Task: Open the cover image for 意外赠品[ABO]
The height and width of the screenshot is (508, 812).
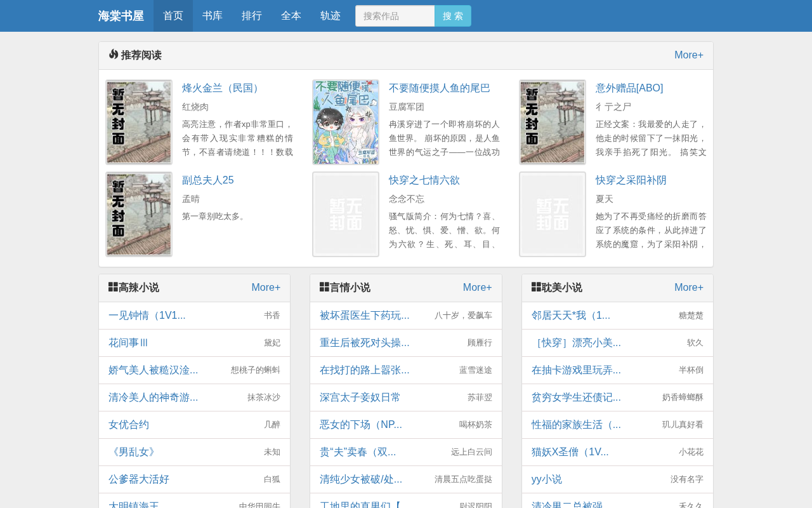Action: 553,122
